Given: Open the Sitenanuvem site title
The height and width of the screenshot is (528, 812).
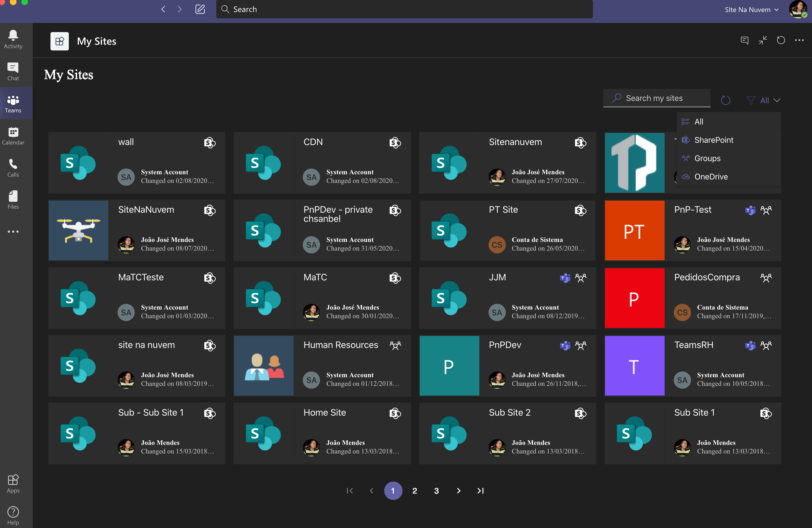Looking at the screenshot, I should pos(515,142).
